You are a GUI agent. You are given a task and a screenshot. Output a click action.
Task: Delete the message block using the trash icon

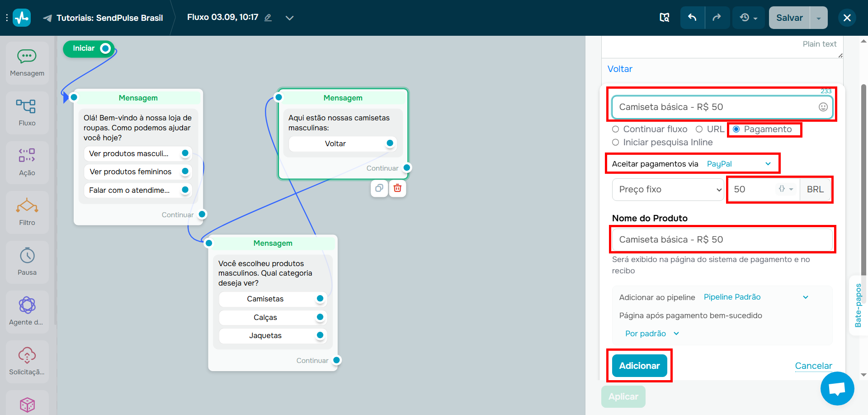click(x=397, y=188)
